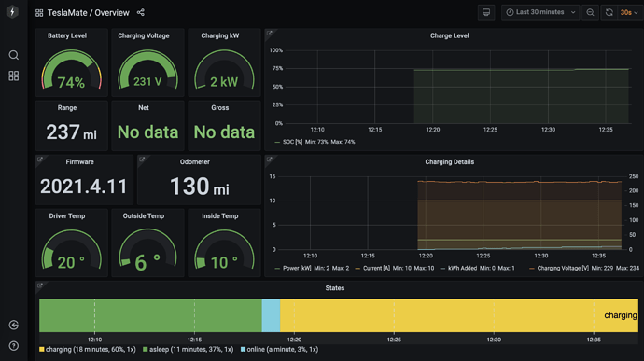
Task: Open the 30s refresh interval dropdown
Action: (x=629, y=12)
